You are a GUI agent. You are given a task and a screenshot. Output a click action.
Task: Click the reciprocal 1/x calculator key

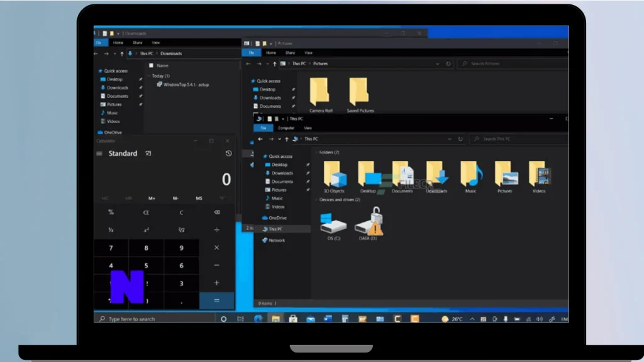111,230
